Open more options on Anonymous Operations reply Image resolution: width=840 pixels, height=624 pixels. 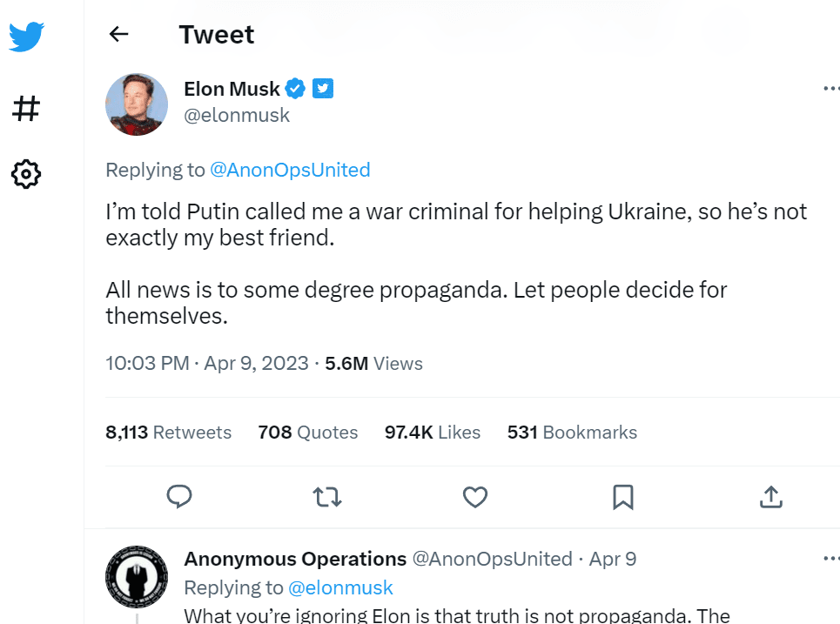click(831, 559)
